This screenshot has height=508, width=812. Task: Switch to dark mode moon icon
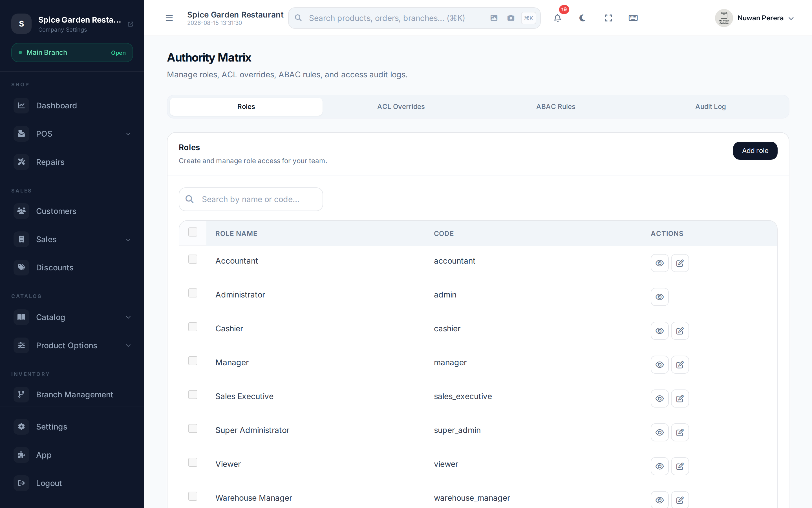[x=582, y=18]
